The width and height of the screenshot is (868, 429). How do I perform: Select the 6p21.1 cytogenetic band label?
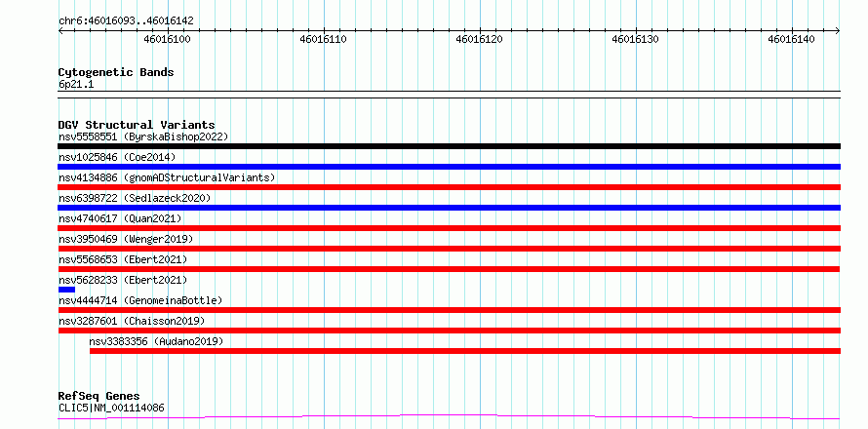76,85
